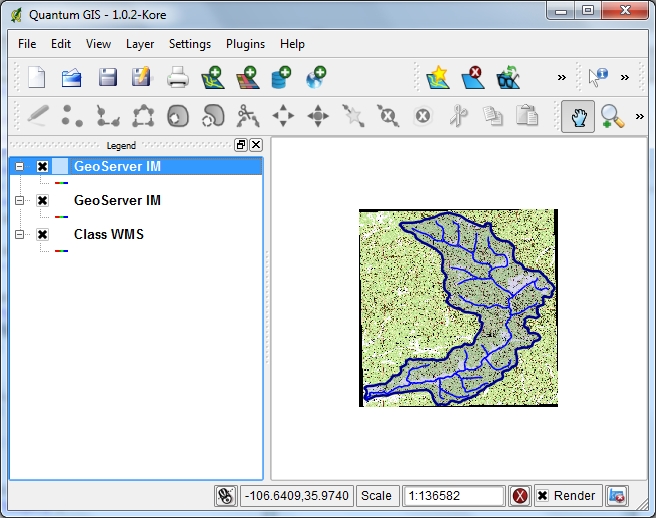Viewport: 656px width, 518px height.
Task: Select the Delete Vertex tool
Action: (388, 115)
